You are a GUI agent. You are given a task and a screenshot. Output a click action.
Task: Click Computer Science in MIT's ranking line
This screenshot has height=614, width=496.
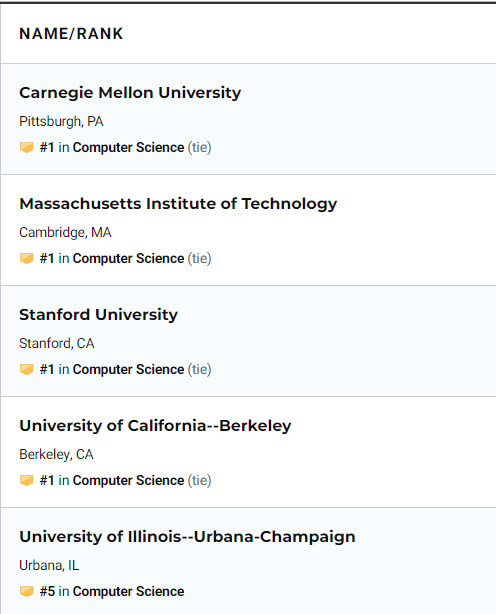[128, 258]
